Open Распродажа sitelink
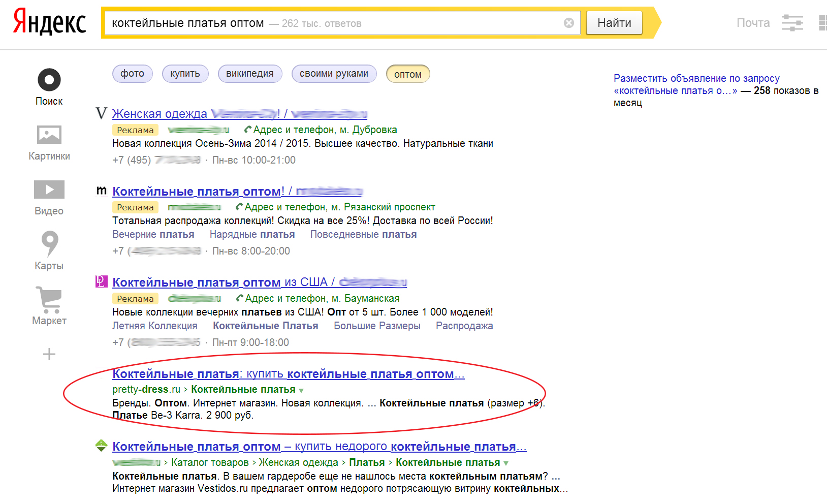Image resolution: width=827 pixels, height=504 pixels. point(464,326)
